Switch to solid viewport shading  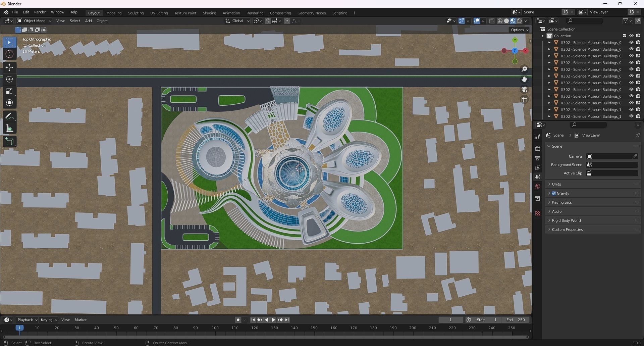(506, 21)
